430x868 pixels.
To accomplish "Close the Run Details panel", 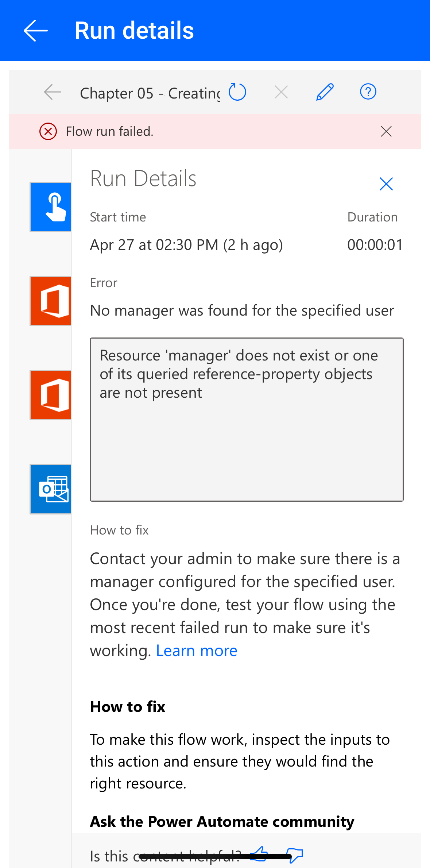I will click(x=386, y=184).
